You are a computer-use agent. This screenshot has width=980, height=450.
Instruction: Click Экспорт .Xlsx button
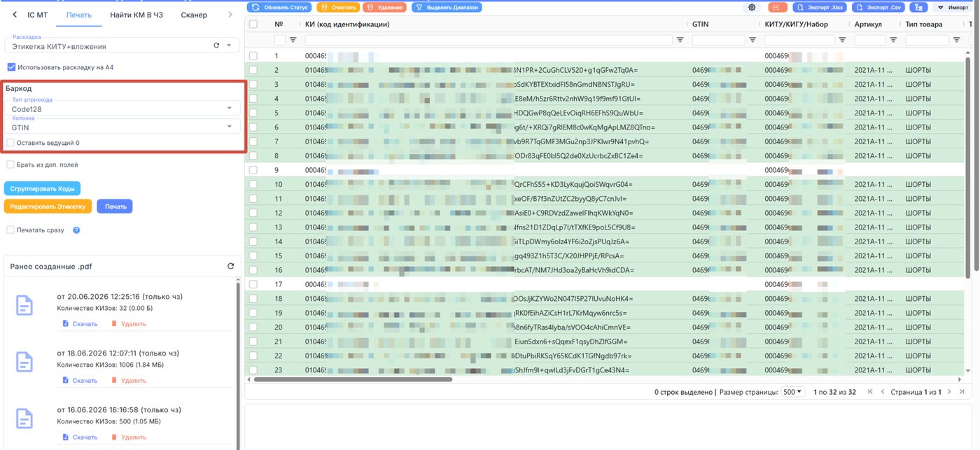click(821, 7)
